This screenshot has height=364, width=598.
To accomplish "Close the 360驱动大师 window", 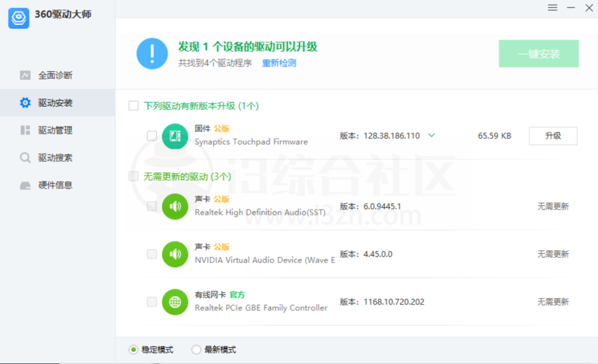I will [x=589, y=8].
